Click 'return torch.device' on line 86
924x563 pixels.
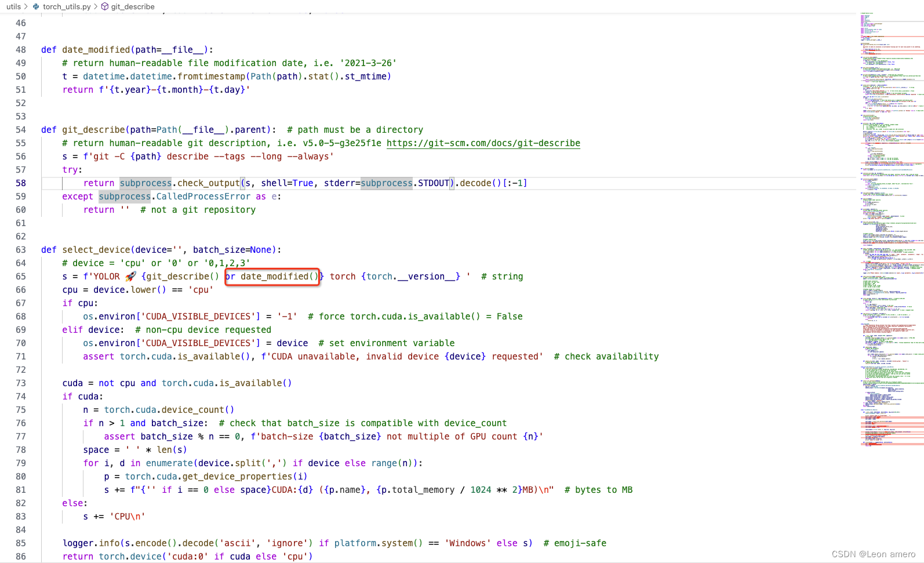coord(112,557)
